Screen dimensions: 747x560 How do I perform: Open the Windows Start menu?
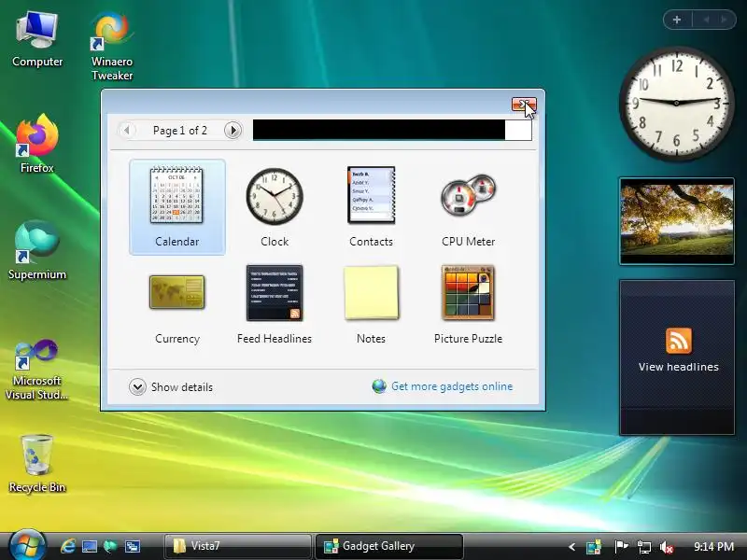[27, 546]
